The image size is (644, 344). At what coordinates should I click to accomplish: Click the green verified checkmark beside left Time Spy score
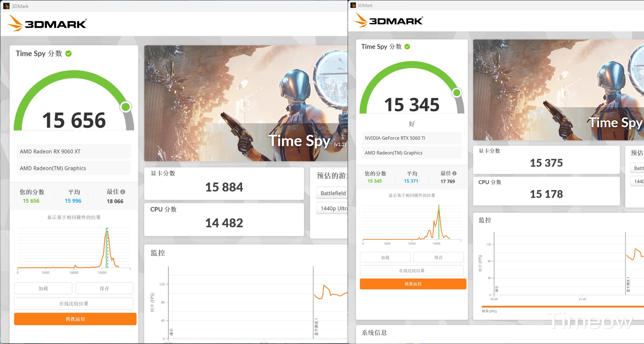pyautogui.click(x=69, y=54)
